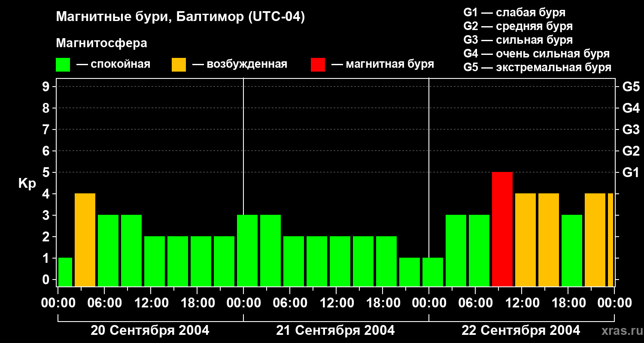Click the right-axis «G1» label beside Kp 5
The width and height of the screenshot is (644, 343).
pyautogui.click(x=631, y=172)
